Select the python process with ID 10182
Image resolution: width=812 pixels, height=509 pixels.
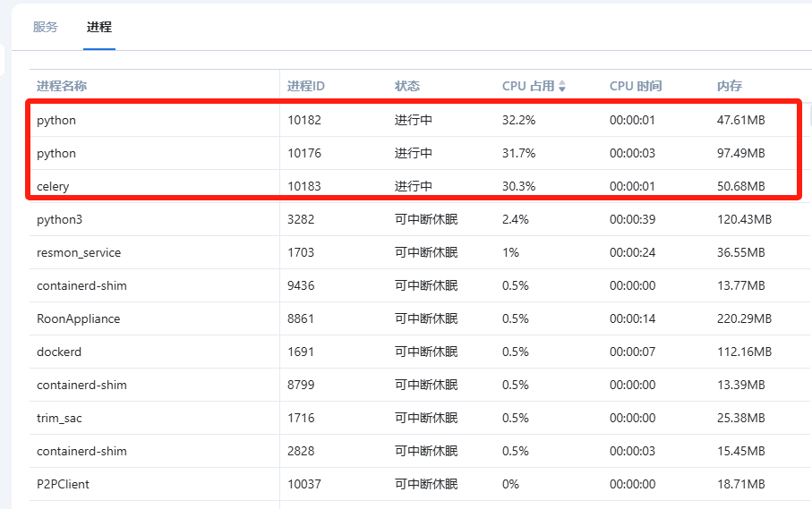[56, 120]
